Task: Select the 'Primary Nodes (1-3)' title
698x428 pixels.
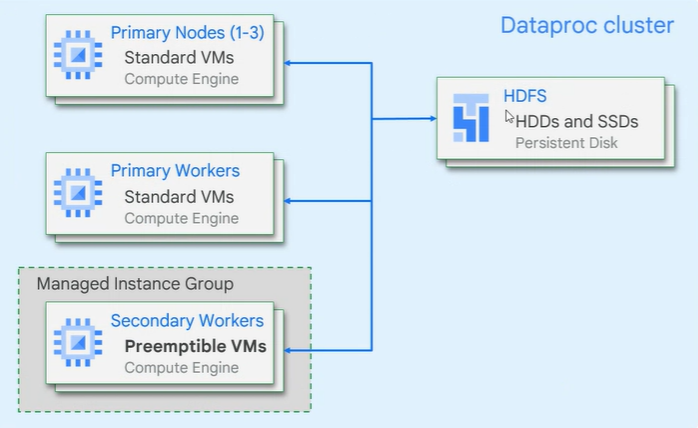Action: click(x=187, y=33)
